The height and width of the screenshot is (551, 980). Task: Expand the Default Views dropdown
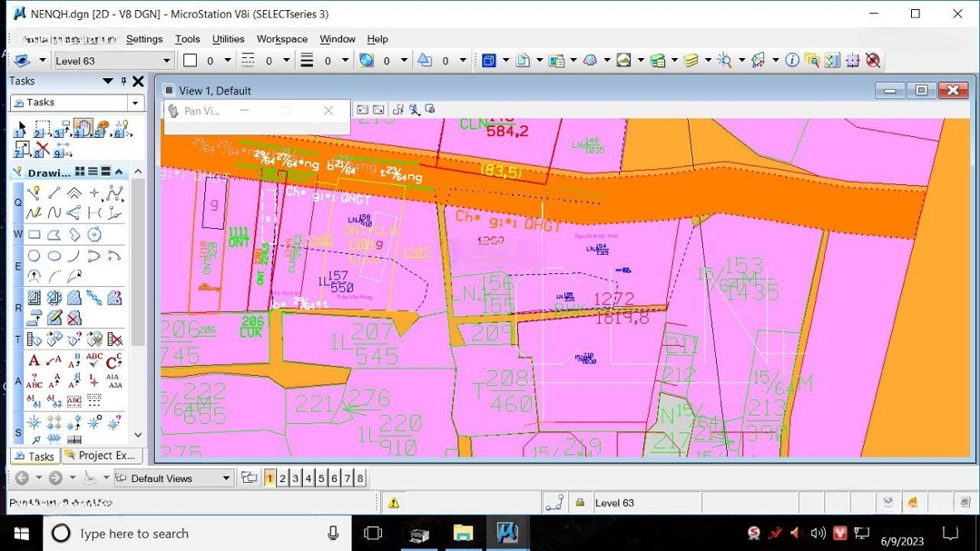[x=226, y=478]
